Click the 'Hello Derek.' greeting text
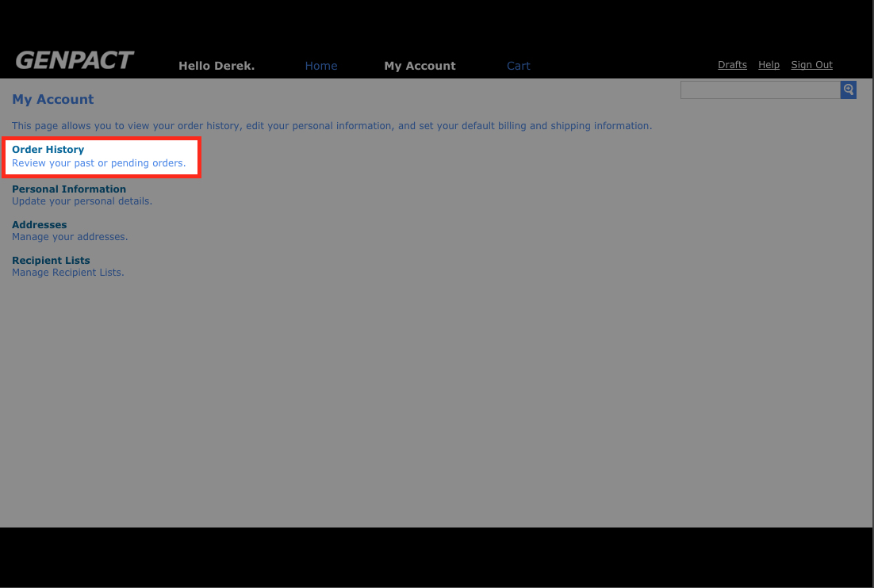This screenshot has width=874, height=588. tap(217, 66)
